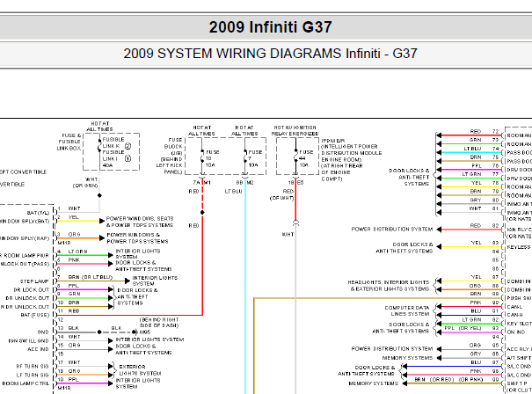Click the "PPL 76" wire label
The image size is (532, 394).
click(x=485, y=165)
